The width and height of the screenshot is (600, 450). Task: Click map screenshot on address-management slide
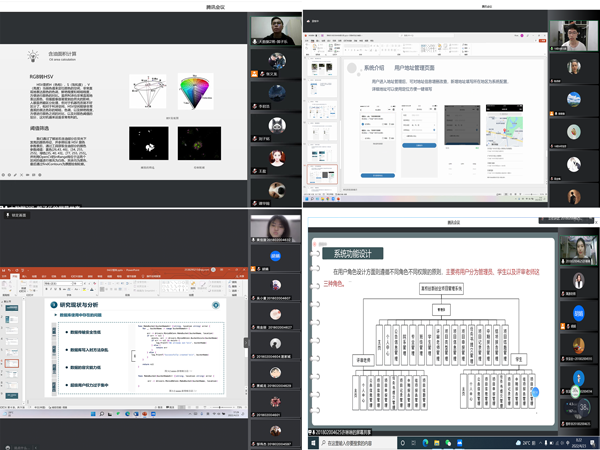[x=504, y=132]
